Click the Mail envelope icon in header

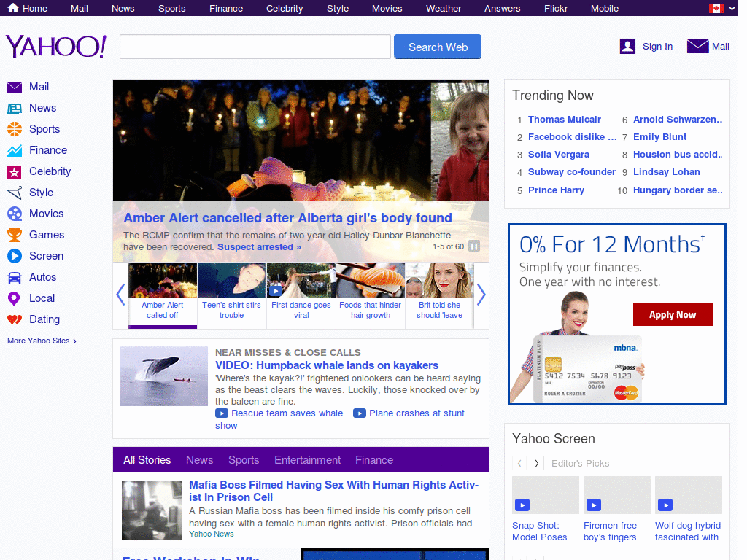(x=697, y=46)
